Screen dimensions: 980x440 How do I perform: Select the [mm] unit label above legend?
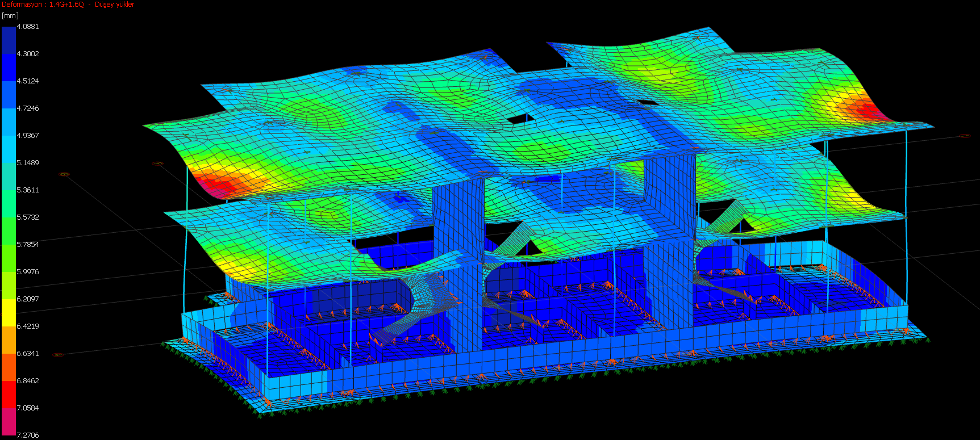[10, 16]
